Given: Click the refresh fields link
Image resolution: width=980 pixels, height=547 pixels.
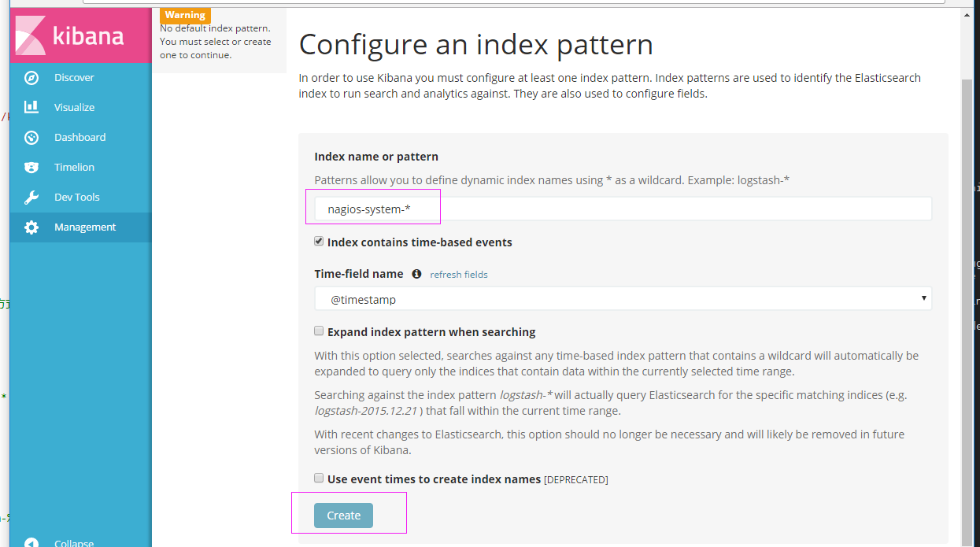Looking at the screenshot, I should tap(458, 275).
